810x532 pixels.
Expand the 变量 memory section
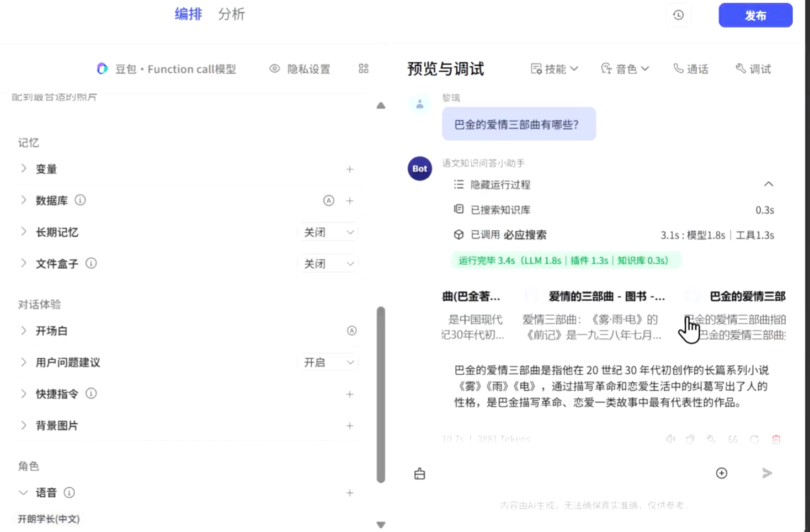pyautogui.click(x=24, y=169)
